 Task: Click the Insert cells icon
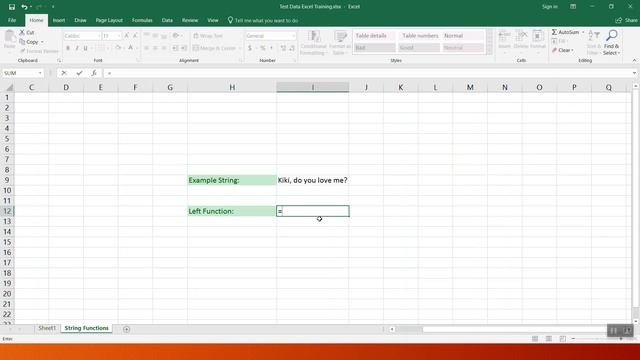(504, 36)
